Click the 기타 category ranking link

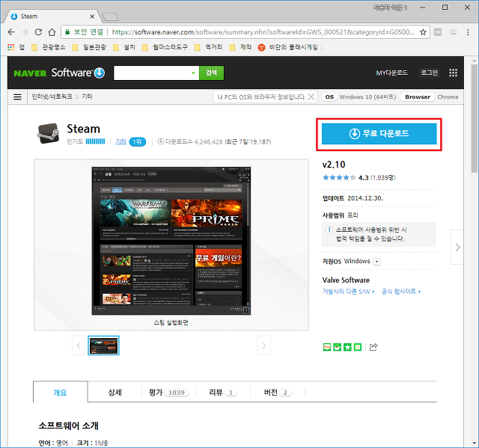click(x=121, y=141)
